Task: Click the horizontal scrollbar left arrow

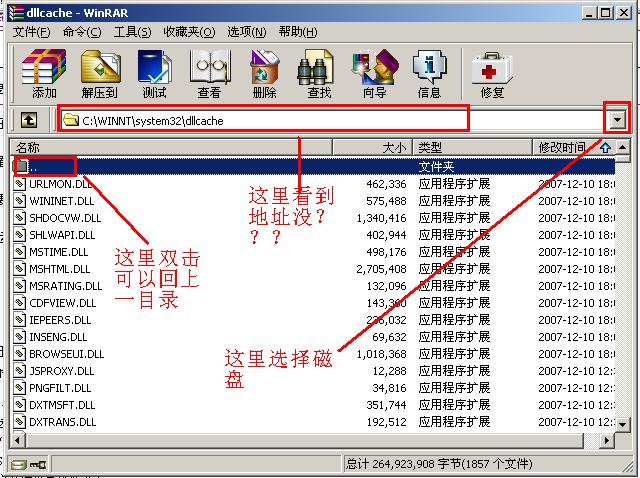Action: (18, 441)
